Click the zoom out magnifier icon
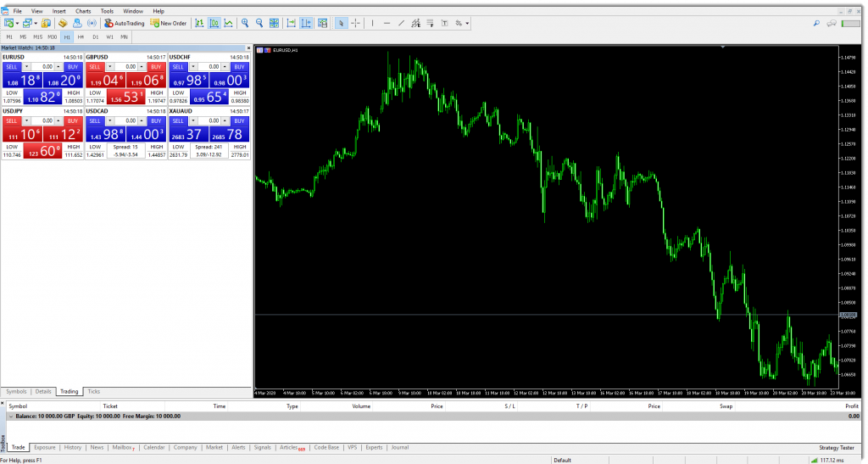 point(259,23)
